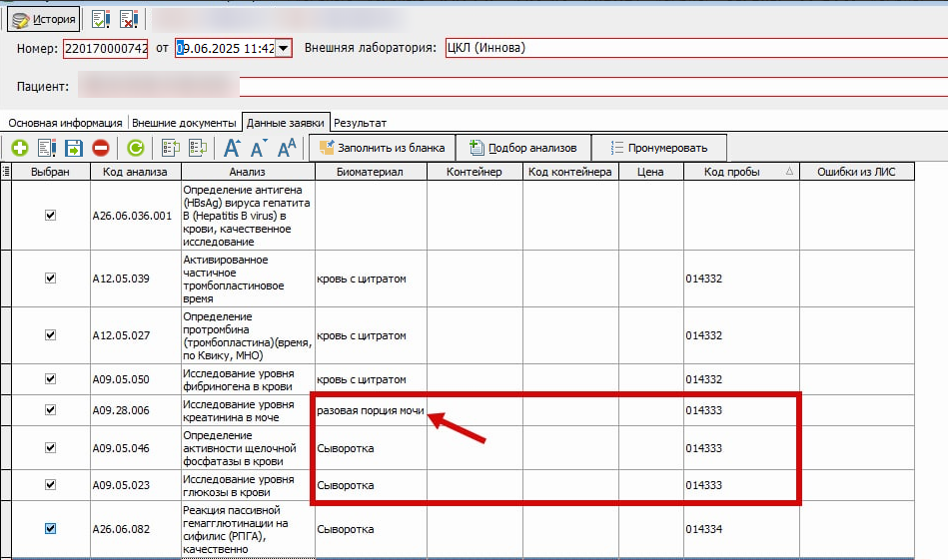Click the Номер input field
The image size is (948, 560).
click(x=105, y=48)
